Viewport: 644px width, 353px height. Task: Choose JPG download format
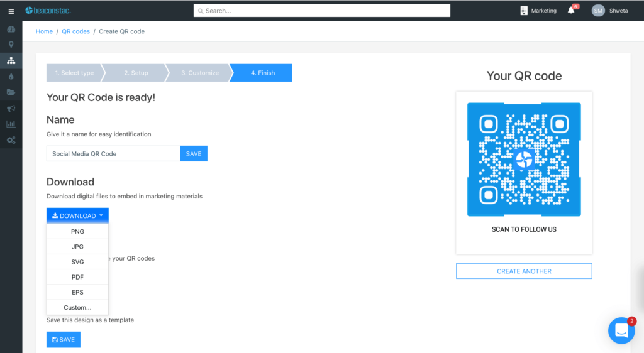(x=77, y=247)
